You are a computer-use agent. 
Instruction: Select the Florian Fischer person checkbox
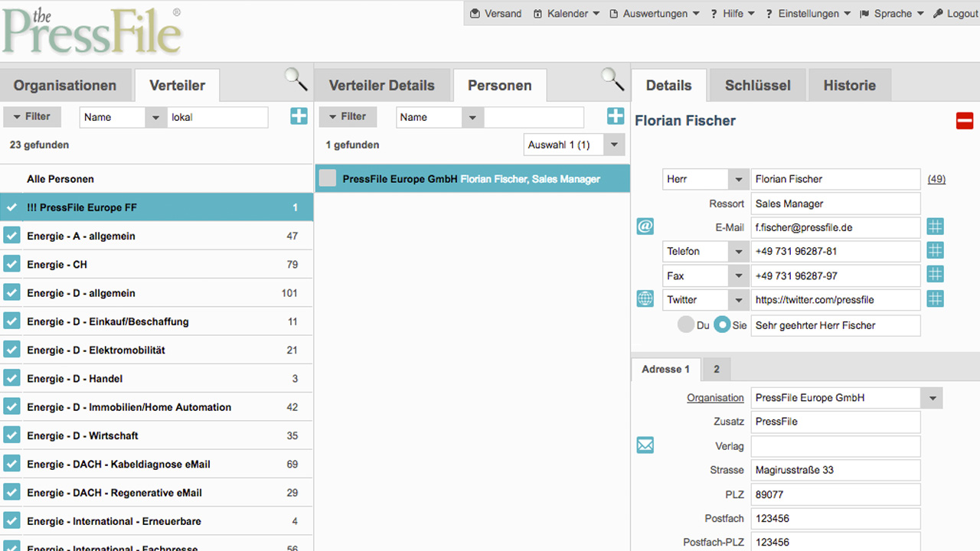[x=328, y=178]
